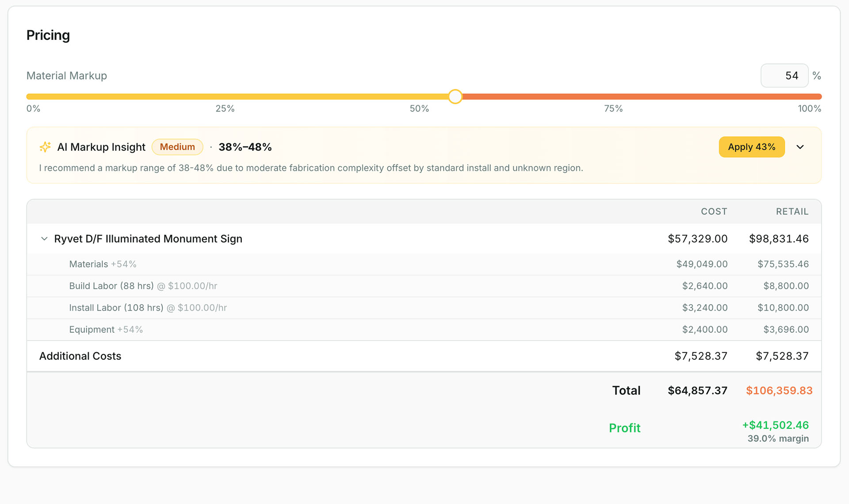Click the Apply 43% button
The image size is (849, 504).
(x=751, y=147)
